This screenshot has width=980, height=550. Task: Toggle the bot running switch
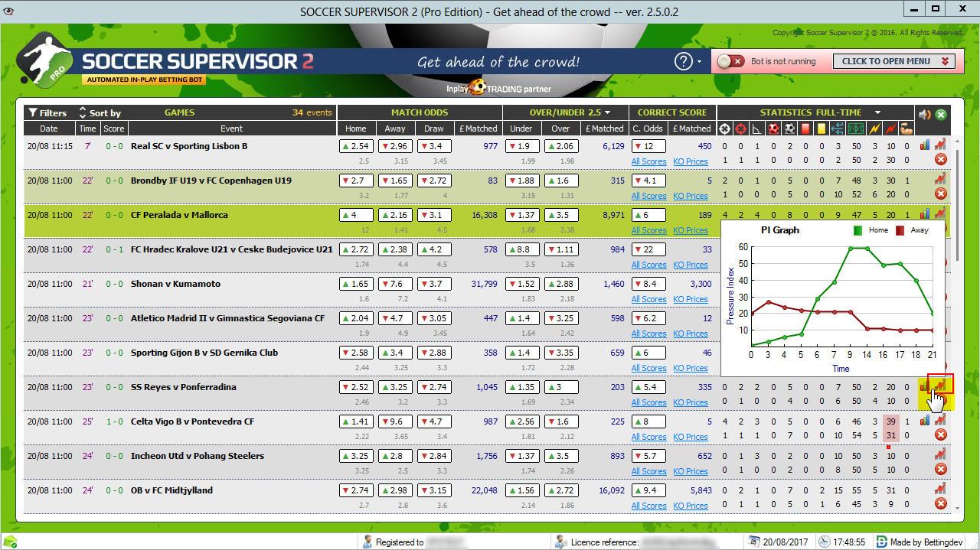730,61
